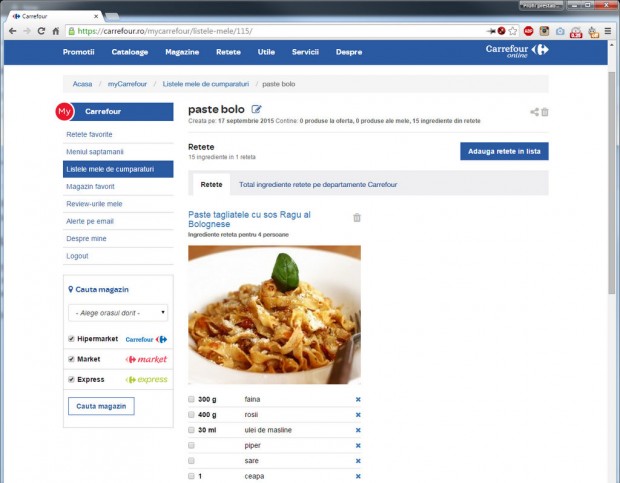Viewport: 620px width, 483px height.
Task: Click the browser reload icon
Action: (42, 31)
